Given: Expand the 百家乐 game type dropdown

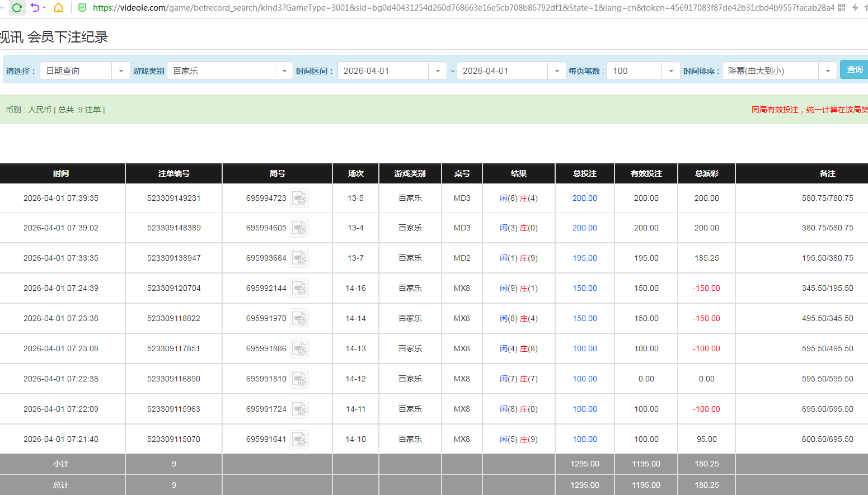Looking at the screenshot, I should 284,71.
